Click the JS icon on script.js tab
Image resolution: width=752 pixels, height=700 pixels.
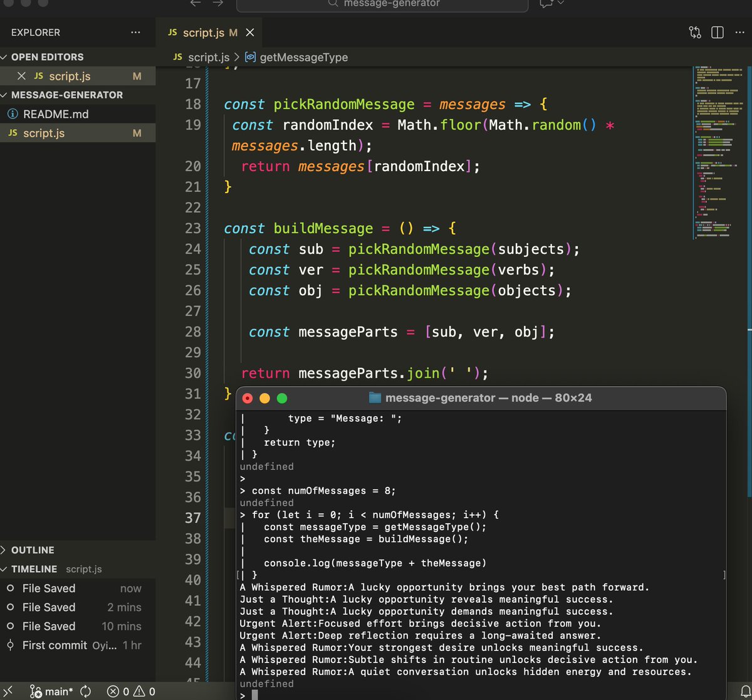tap(172, 33)
